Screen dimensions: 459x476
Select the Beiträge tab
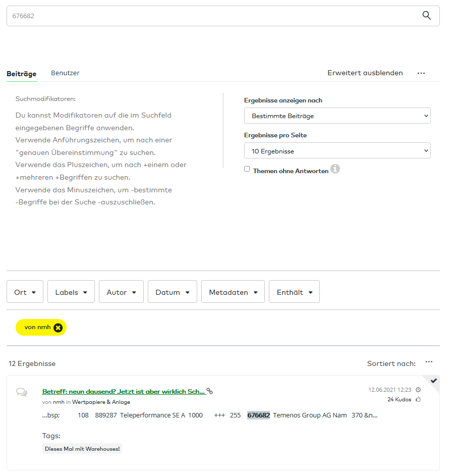tap(21, 73)
